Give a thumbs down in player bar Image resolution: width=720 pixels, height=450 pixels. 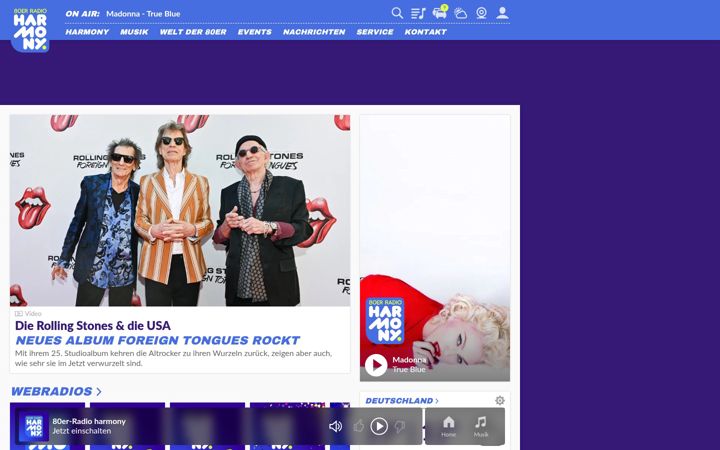(x=399, y=426)
